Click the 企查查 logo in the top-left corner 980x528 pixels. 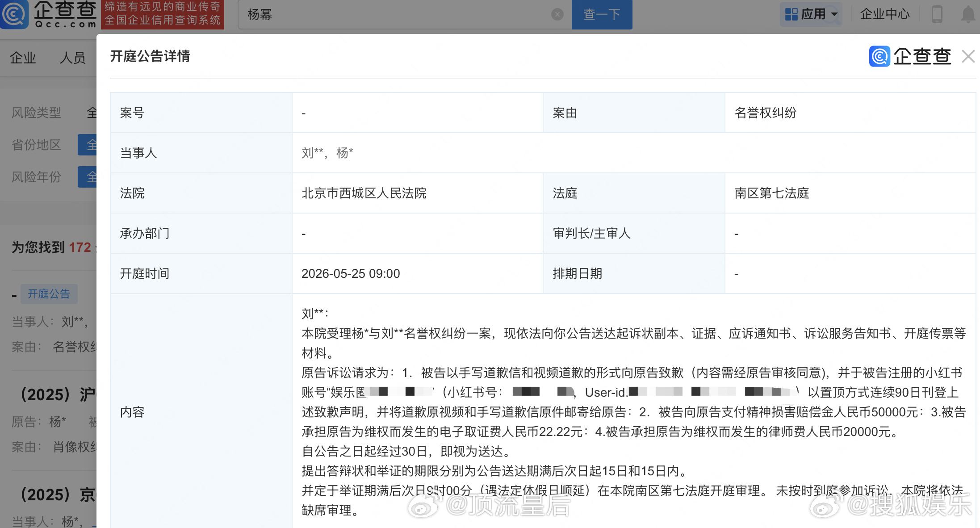49,14
